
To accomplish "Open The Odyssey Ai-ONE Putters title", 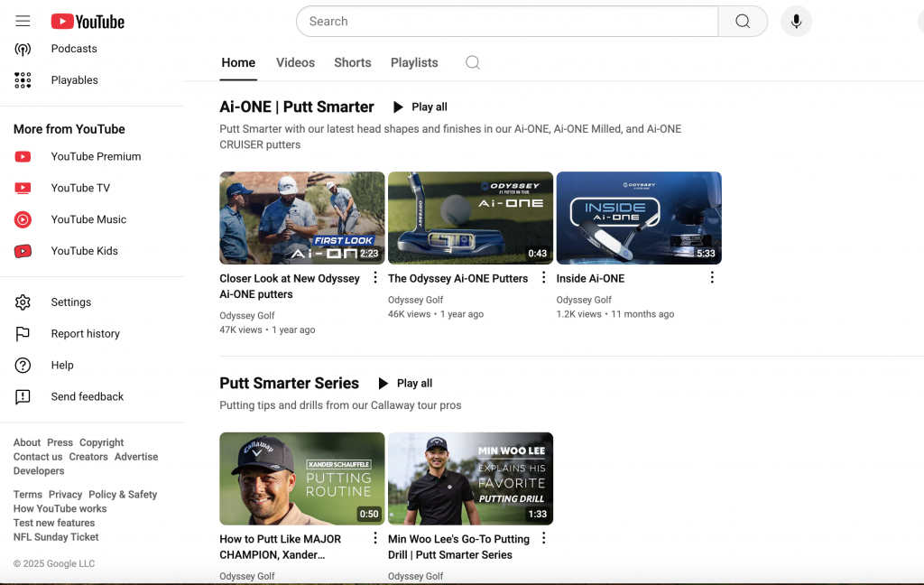I will (457, 278).
